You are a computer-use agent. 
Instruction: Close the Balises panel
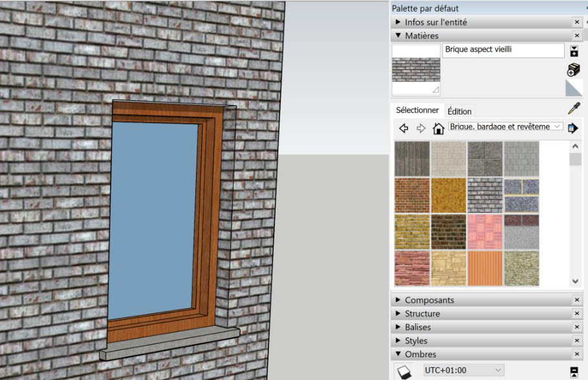(x=577, y=327)
